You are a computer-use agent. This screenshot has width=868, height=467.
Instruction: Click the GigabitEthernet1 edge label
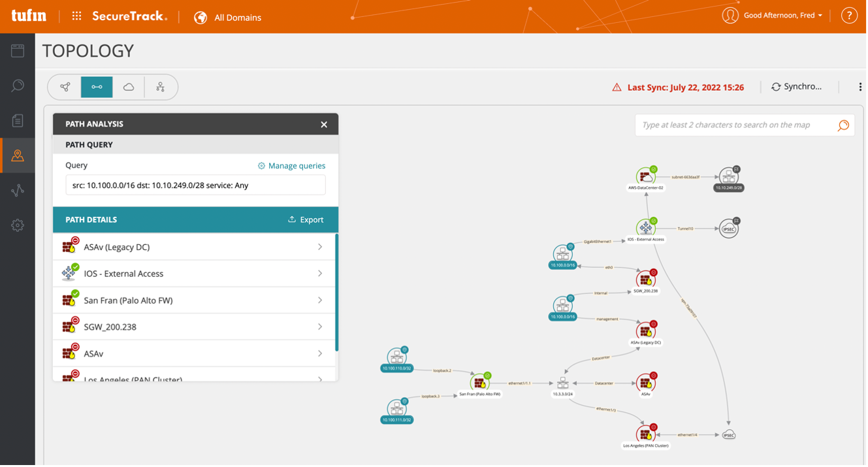click(598, 242)
